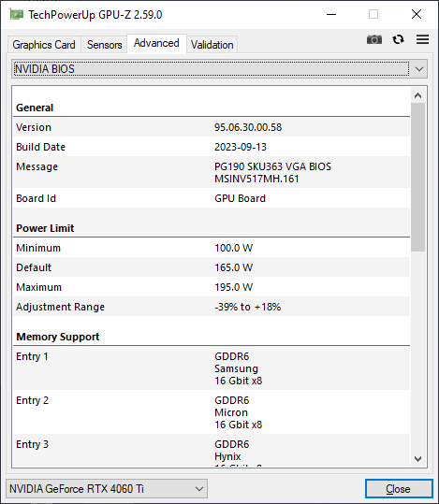This screenshot has height=504, width=439.
Task: Click the Version row label
Action: (x=34, y=127)
